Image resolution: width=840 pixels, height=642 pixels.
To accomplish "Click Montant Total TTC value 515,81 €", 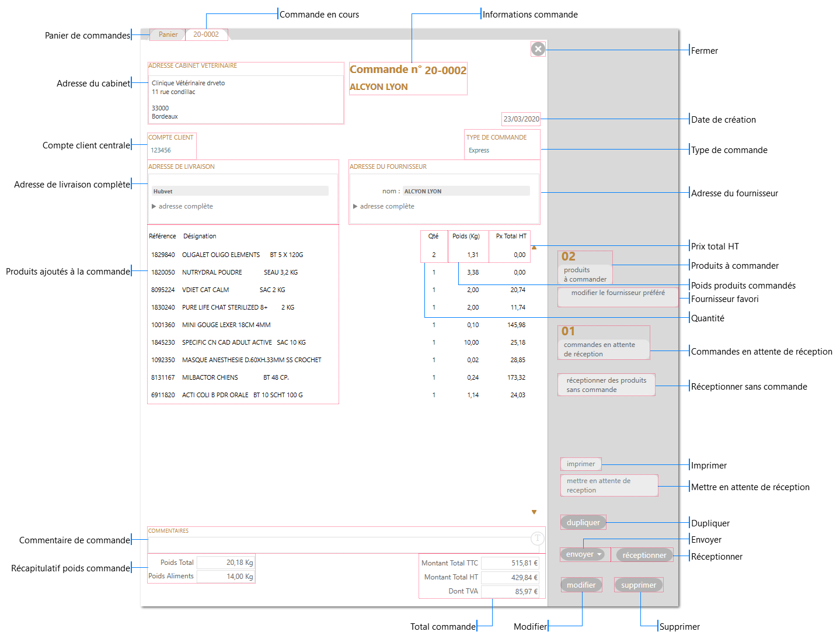I will point(510,563).
